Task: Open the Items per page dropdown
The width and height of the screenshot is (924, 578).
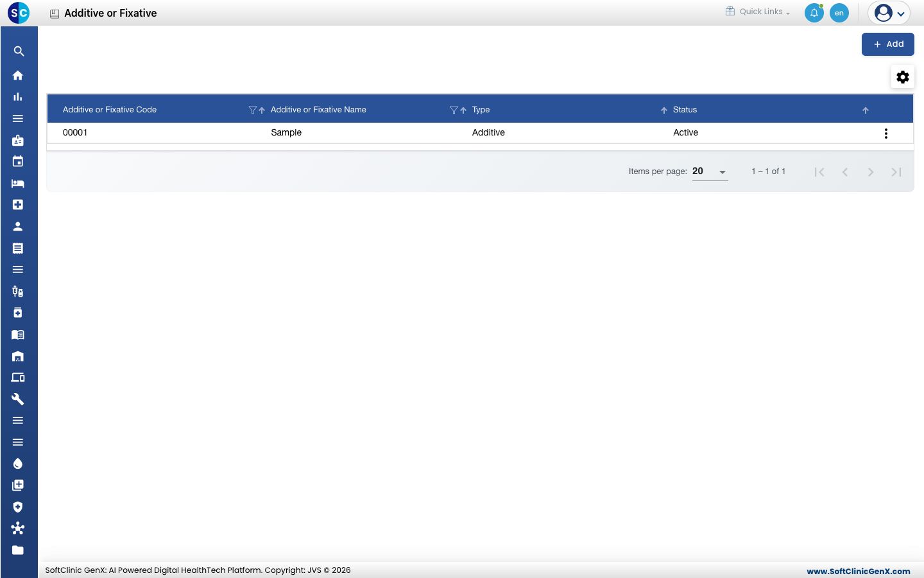Action: 710,171
